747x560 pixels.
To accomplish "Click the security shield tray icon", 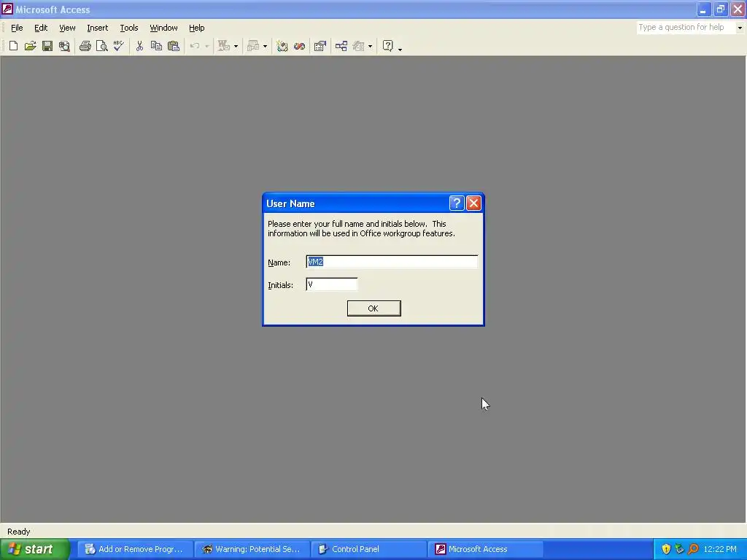I will [x=666, y=549].
